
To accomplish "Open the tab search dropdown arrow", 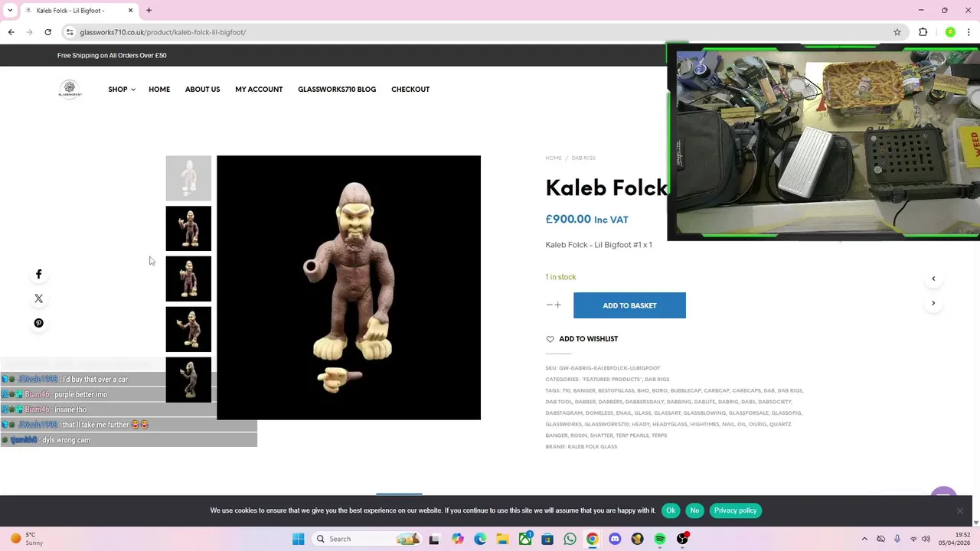I will 10,11.
